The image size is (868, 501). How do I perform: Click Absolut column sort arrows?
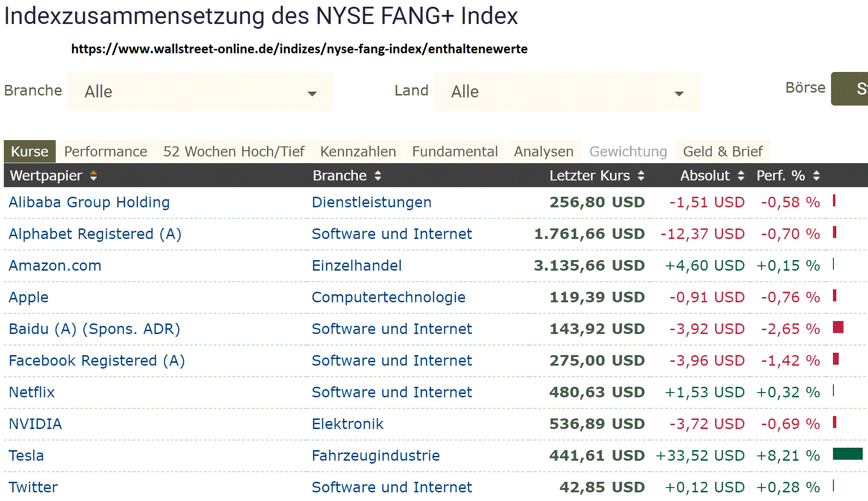tap(741, 176)
